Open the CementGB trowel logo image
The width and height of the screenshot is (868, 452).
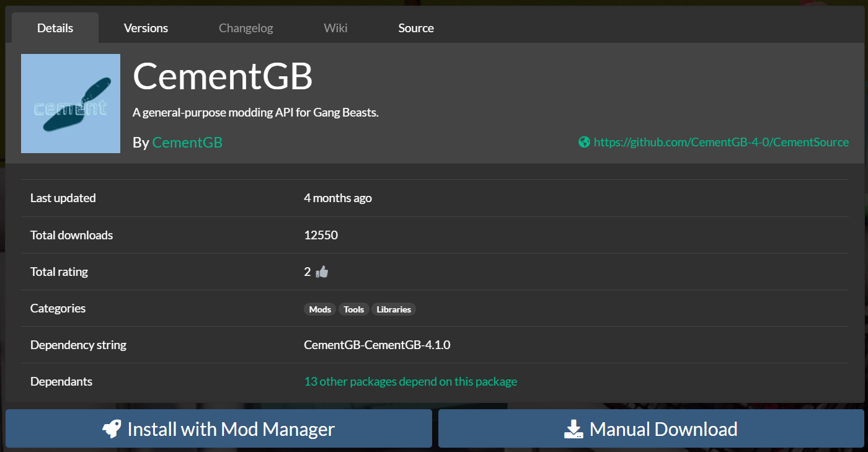tap(71, 104)
